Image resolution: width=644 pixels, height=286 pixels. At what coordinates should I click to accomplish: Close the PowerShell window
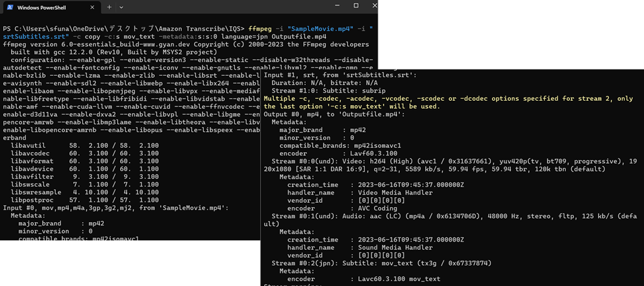375,6
